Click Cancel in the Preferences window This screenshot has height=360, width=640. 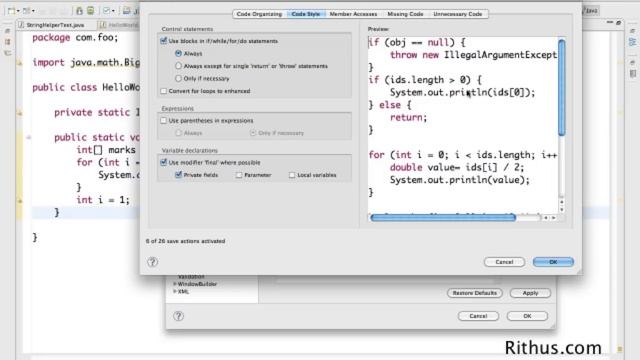[x=478, y=316]
